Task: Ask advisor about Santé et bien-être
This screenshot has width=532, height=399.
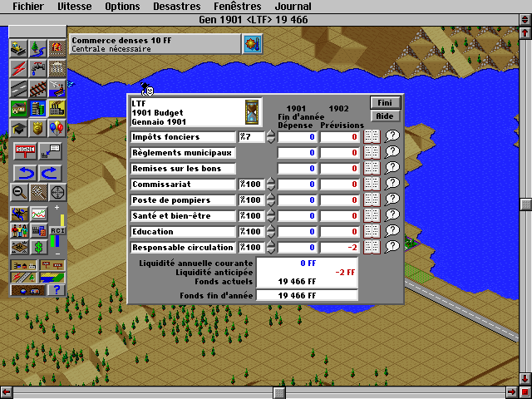Action: [x=392, y=215]
